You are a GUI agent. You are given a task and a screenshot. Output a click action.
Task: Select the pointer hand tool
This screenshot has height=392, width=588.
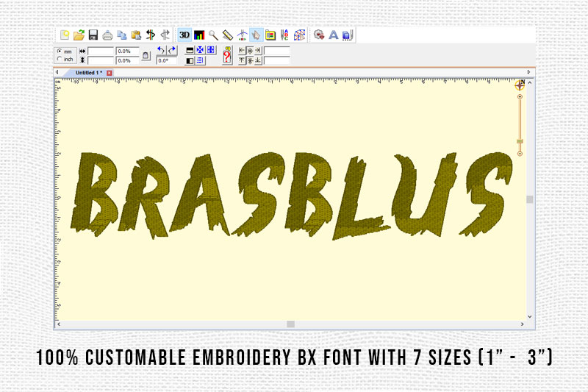[x=256, y=35]
